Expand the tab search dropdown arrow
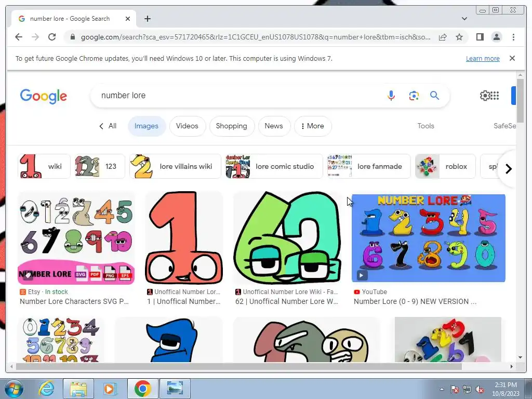The height and width of the screenshot is (399, 532). point(464,19)
